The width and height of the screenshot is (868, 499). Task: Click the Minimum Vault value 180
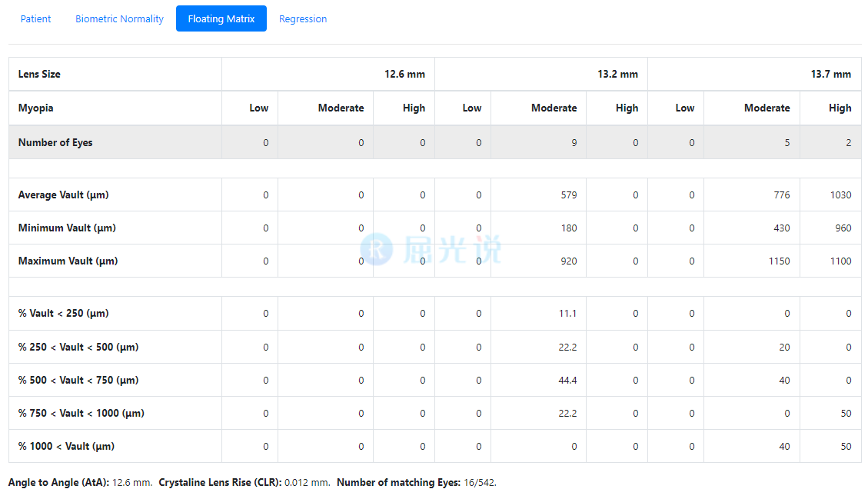click(x=568, y=228)
